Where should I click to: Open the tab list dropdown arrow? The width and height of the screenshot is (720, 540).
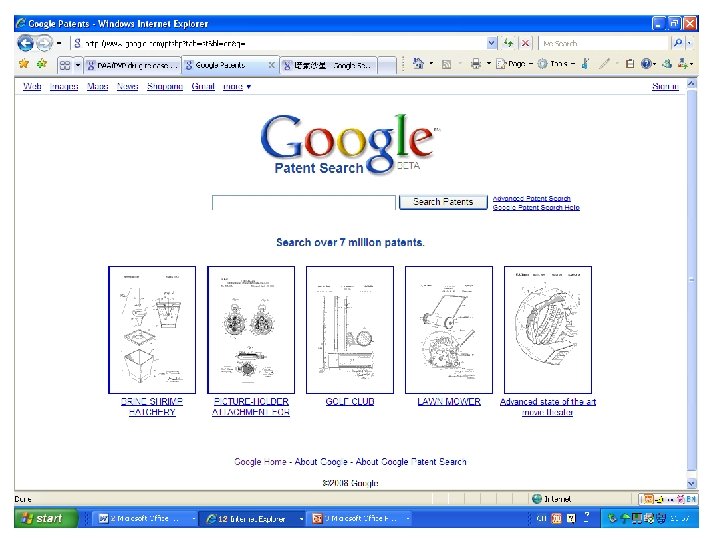pos(78,65)
